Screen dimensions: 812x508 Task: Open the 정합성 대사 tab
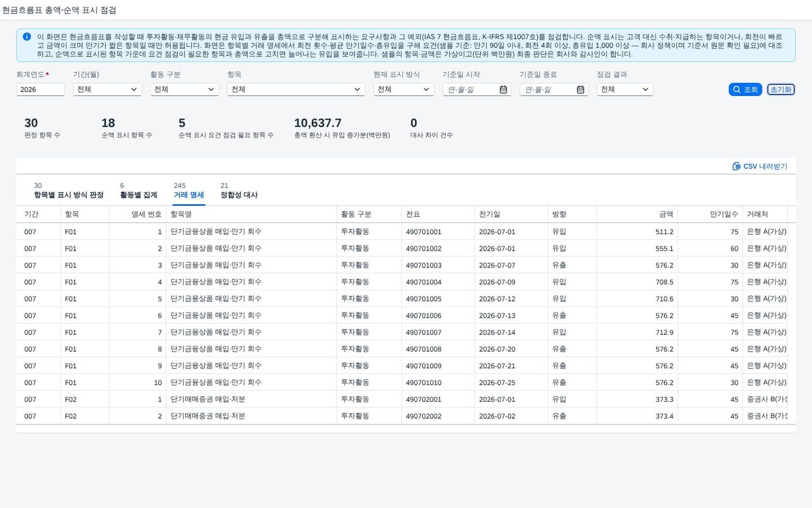239,191
